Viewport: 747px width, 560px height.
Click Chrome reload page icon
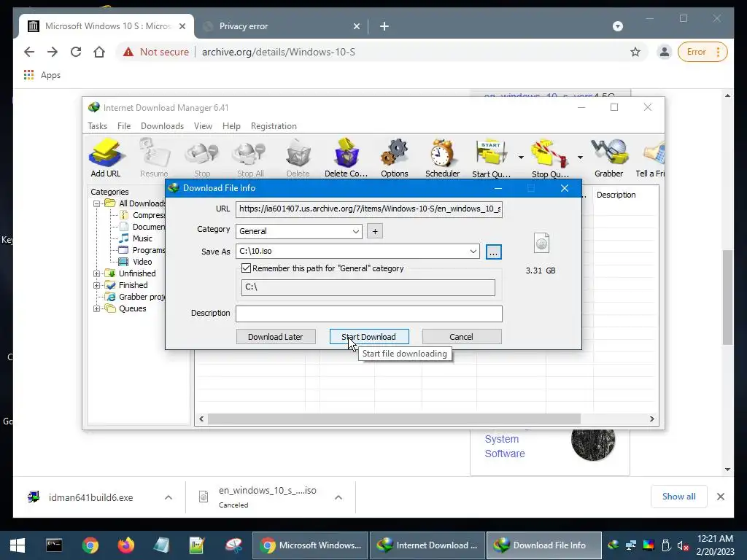click(76, 52)
